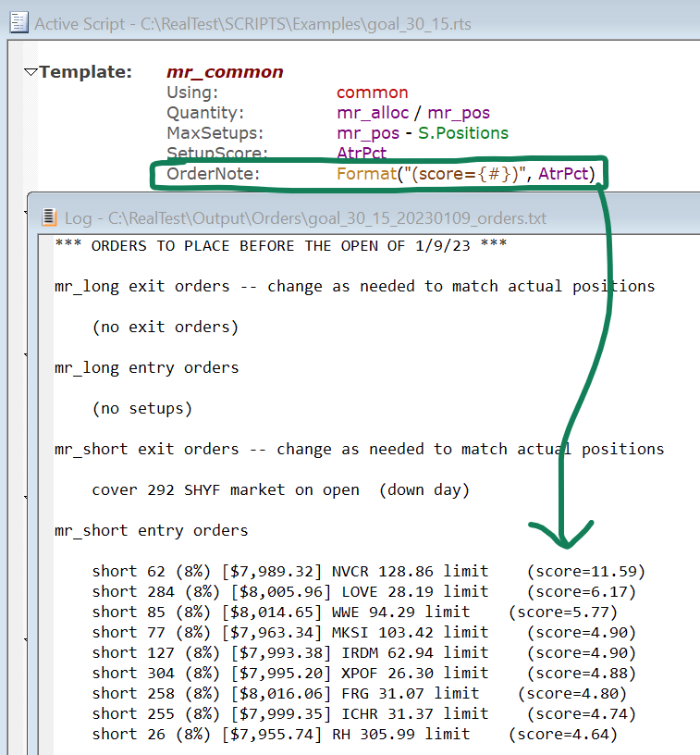Click the 'common' value next to Using

(x=372, y=93)
